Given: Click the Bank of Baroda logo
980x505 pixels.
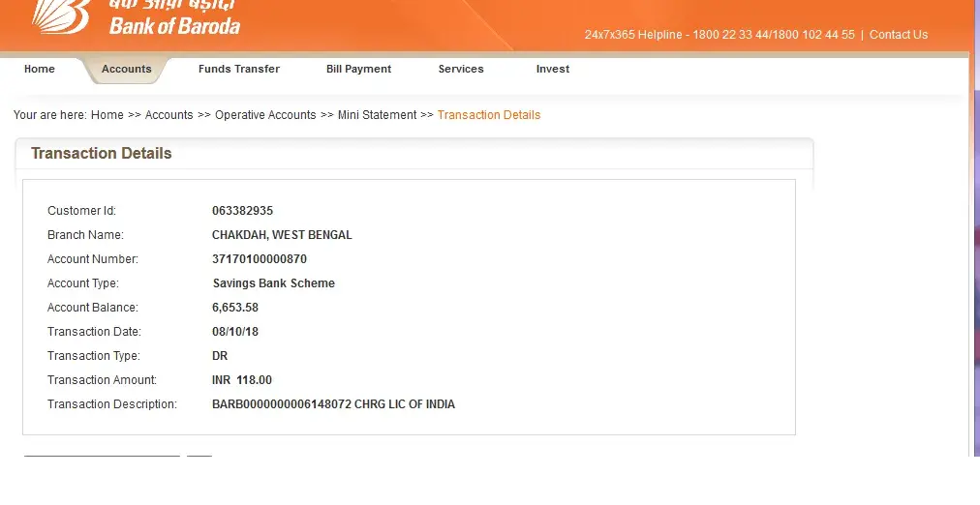Looking at the screenshot, I should 136,16.
